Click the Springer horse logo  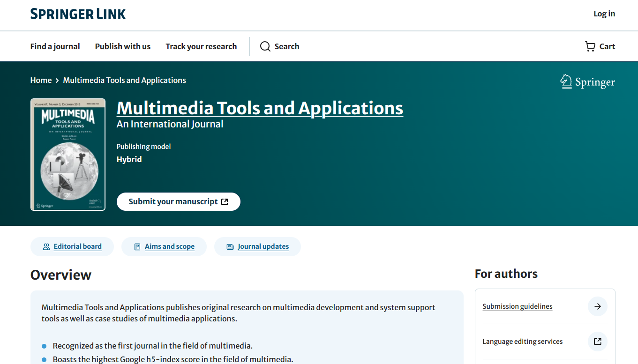coord(566,82)
